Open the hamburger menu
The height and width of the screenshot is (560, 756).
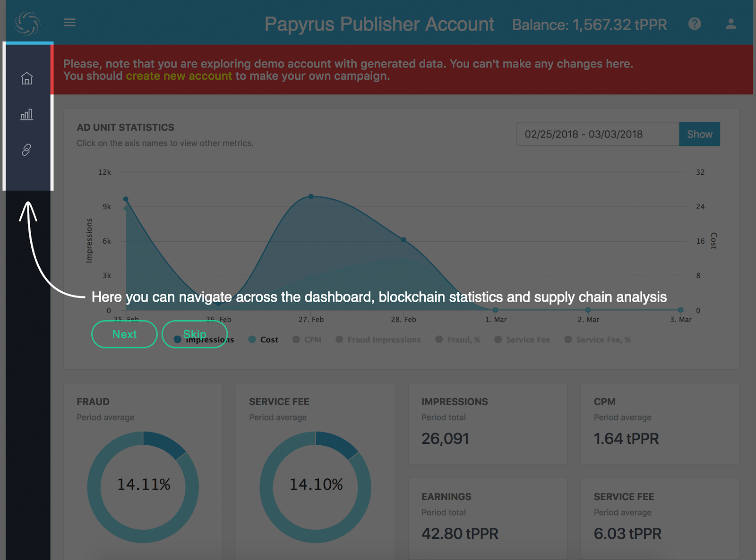click(69, 23)
